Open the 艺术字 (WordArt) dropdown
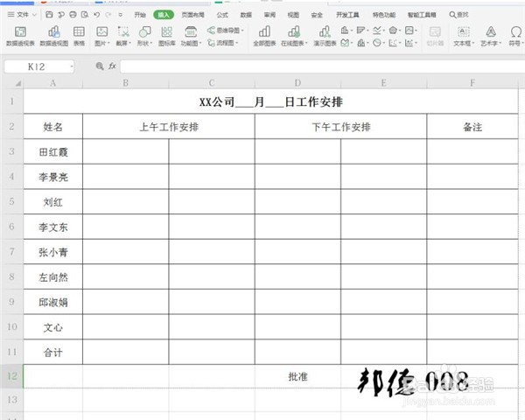The width and height of the screenshot is (525, 420). tap(491, 36)
